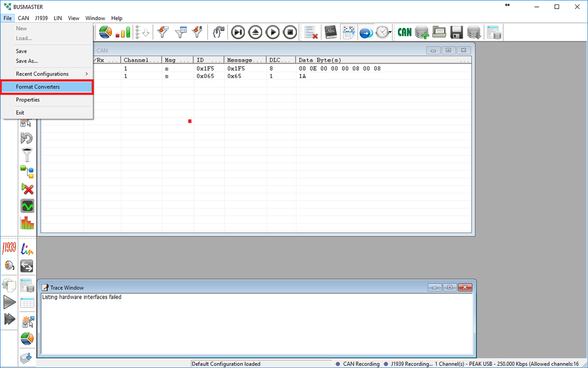Image resolution: width=588 pixels, height=368 pixels.
Task: Click the floppy disk save icon
Action: 457,32
